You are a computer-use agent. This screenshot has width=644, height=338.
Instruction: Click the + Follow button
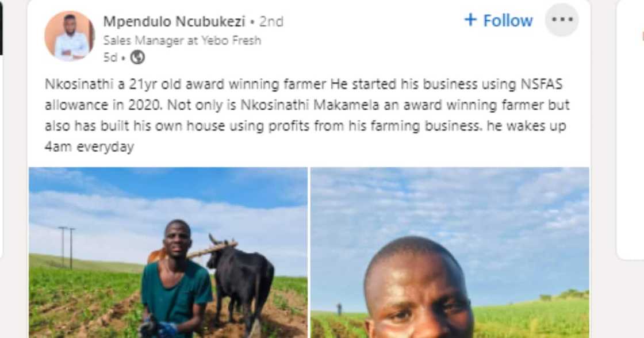pos(499,21)
